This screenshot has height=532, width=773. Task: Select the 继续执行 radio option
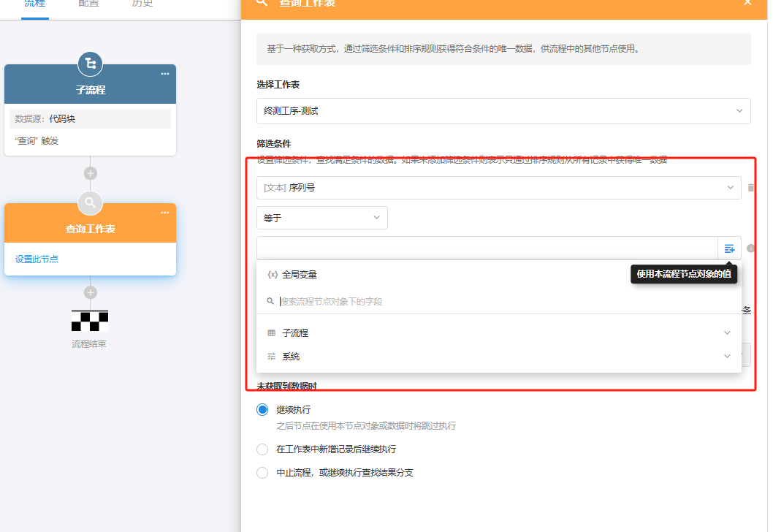tap(262, 410)
